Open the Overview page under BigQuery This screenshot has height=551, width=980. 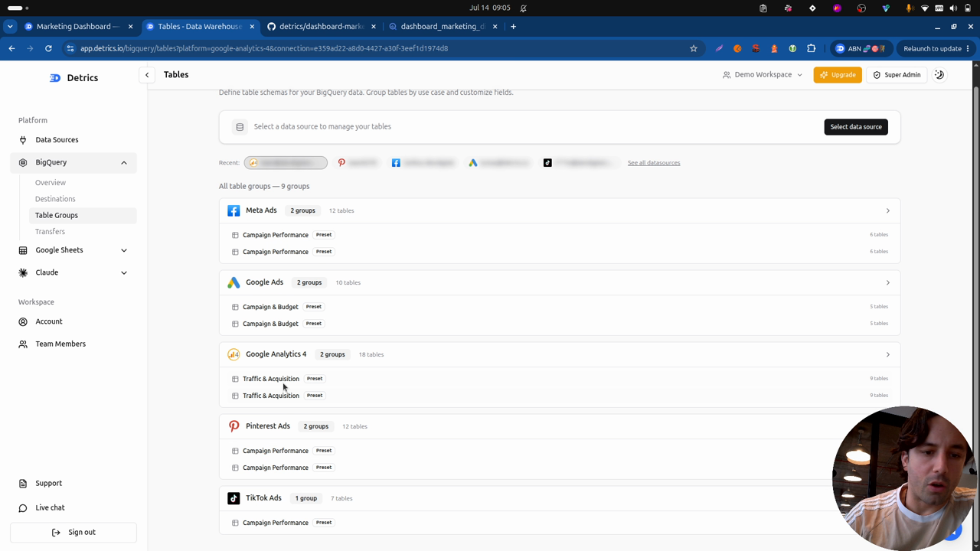click(x=51, y=183)
